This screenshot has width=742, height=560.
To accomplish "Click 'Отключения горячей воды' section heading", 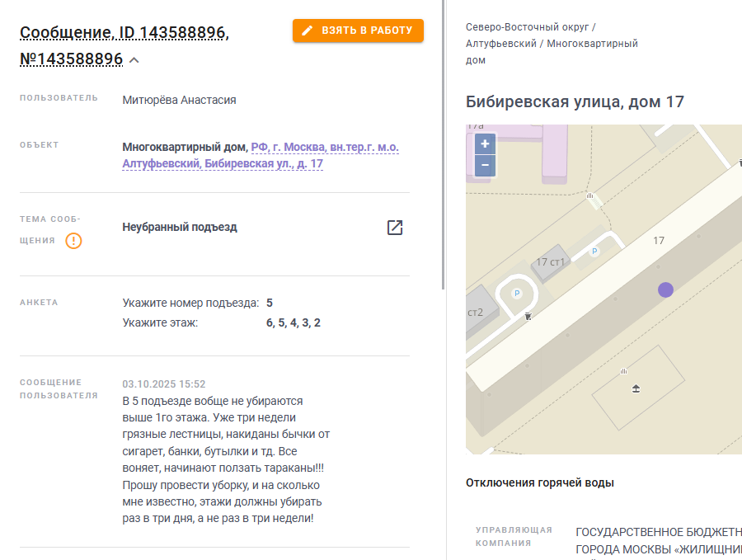I will click(539, 482).
